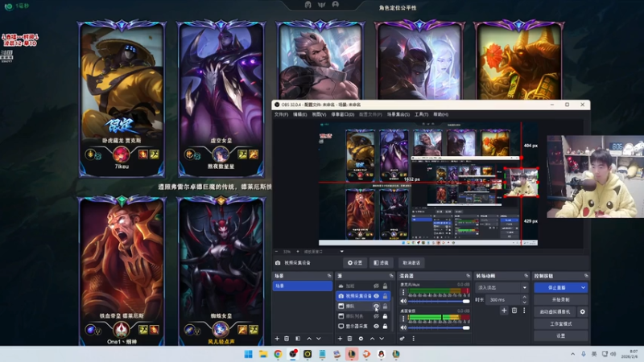The image size is (644, 362).
Task: Mute the microphone/Aux speaker icon
Action: coord(403,301)
